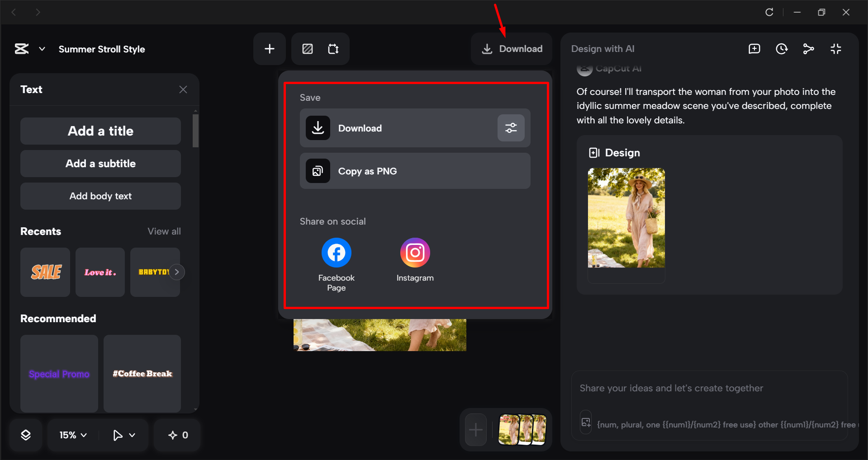Click the Add a title button

(x=100, y=131)
